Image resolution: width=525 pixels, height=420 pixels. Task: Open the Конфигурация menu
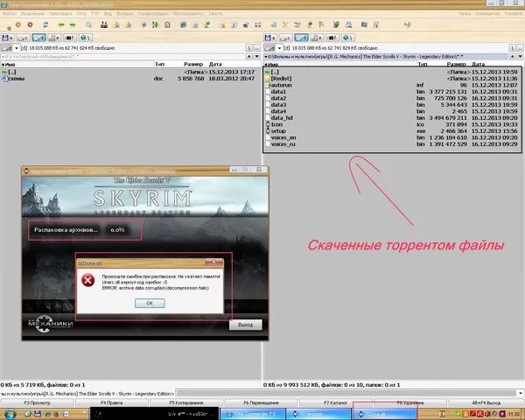(154, 14)
